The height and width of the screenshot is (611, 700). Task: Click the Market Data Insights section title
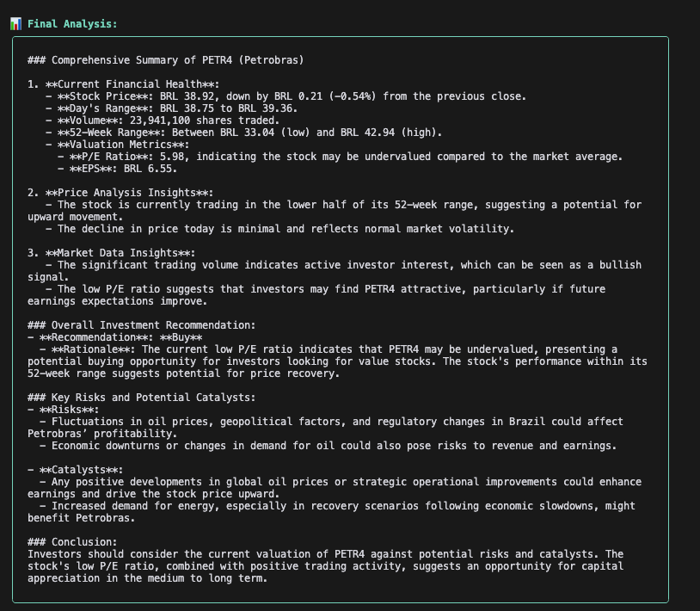tap(112, 253)
